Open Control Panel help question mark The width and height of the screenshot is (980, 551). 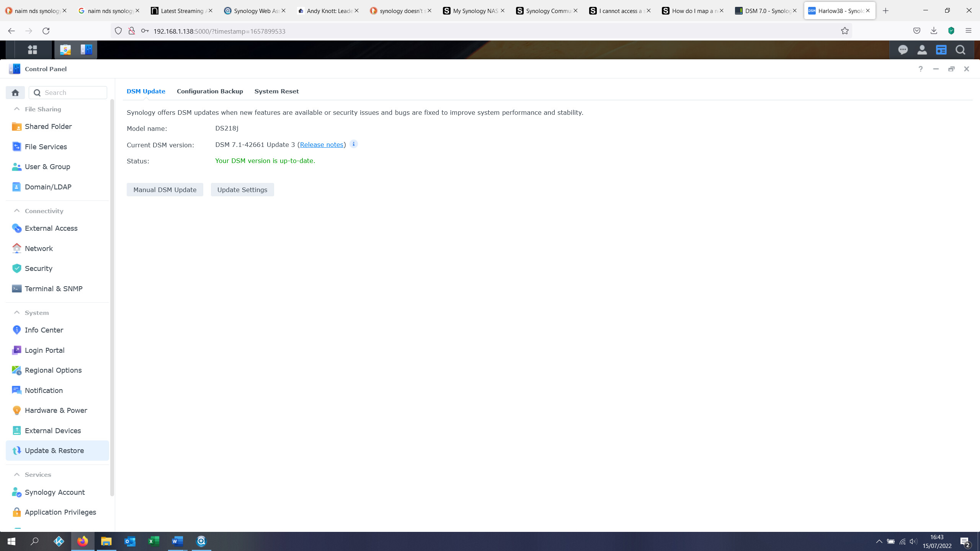(921, 69)
